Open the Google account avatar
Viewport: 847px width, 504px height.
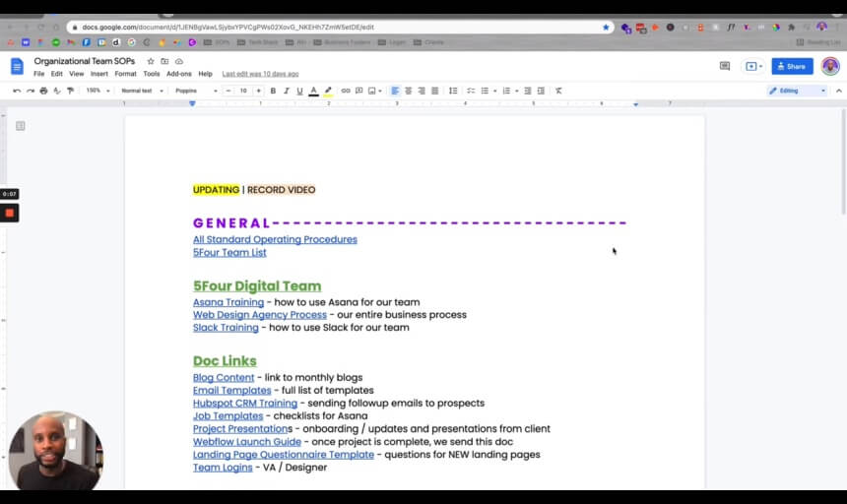click(x=830, y=66)
